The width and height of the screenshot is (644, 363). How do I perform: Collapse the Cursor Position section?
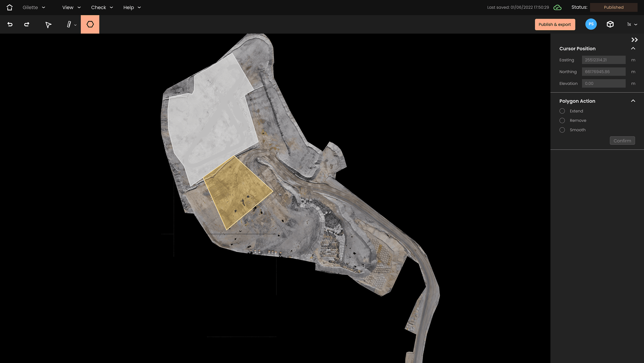pyautogui.click(x=633, y=48)
